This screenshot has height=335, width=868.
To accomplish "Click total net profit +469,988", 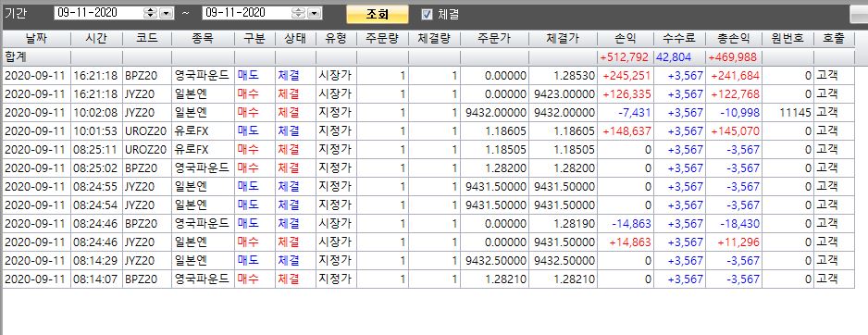I will click(x=732, y=57).
